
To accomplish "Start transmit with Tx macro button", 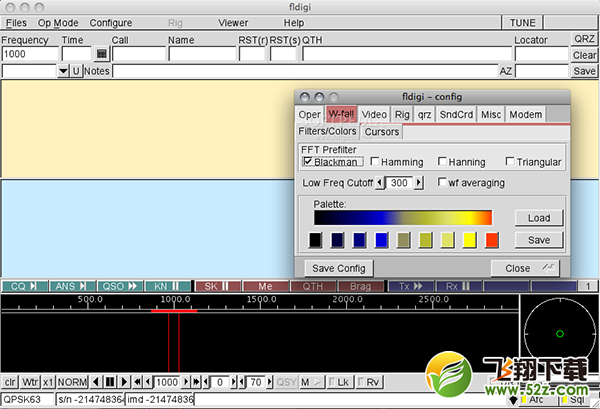I will click(411, 286).
